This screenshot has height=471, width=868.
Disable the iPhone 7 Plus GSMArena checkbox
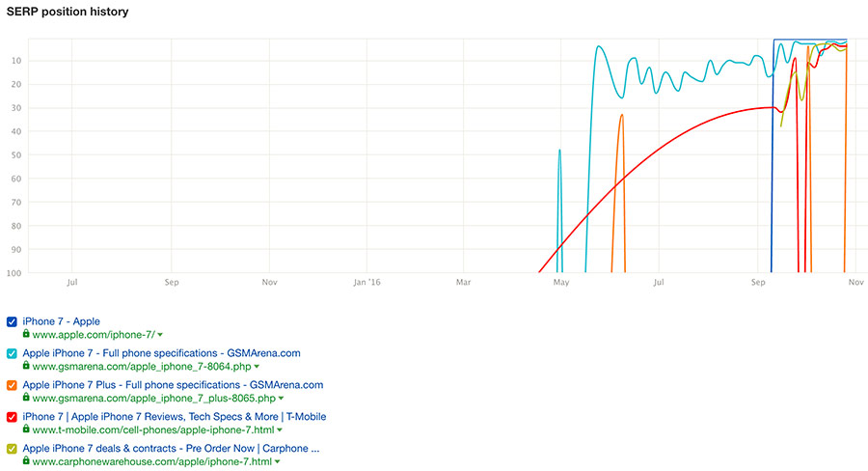click(12, 385)
